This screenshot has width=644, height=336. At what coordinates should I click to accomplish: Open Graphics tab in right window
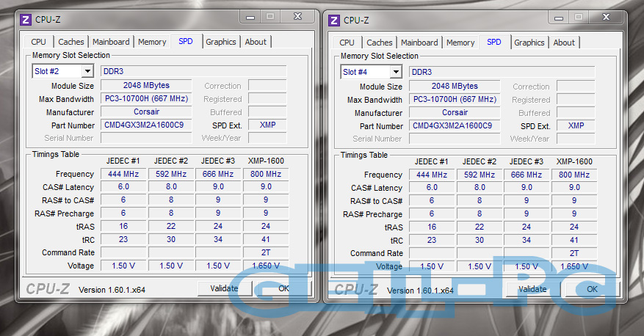point(529,43)
